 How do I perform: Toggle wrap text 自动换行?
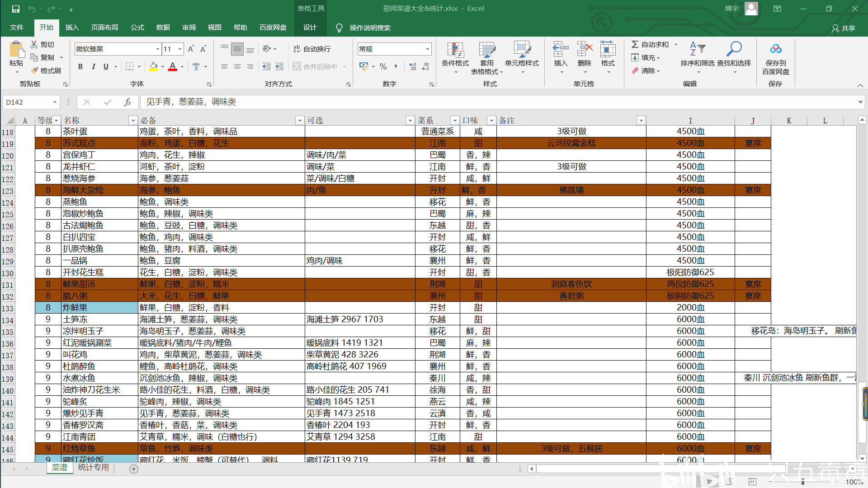(x=312, y=49)
